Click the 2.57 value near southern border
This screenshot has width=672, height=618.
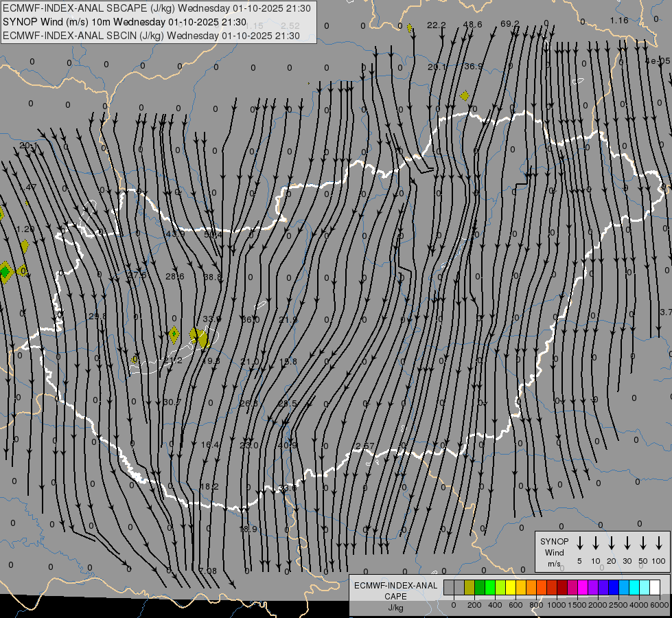click(x=365, y=446)
